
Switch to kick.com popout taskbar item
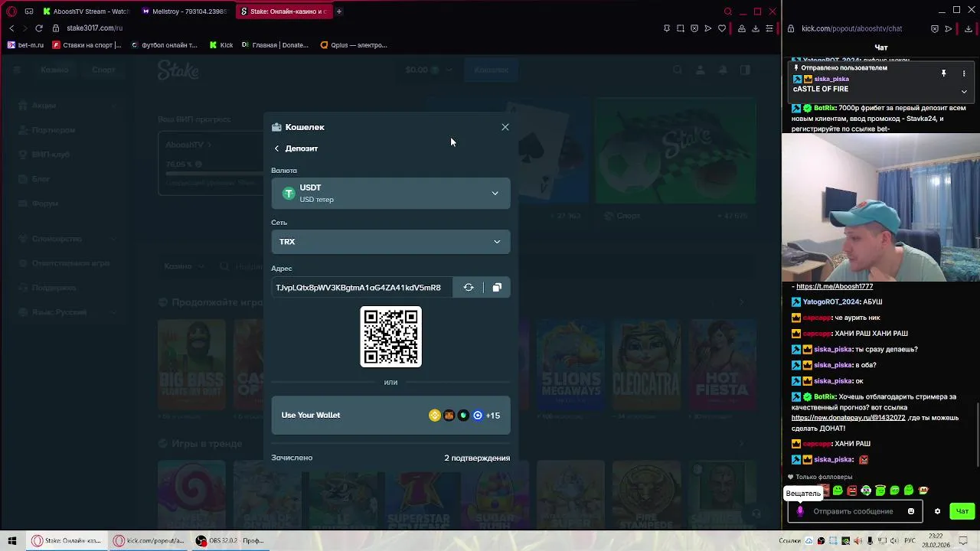[149, 540]
